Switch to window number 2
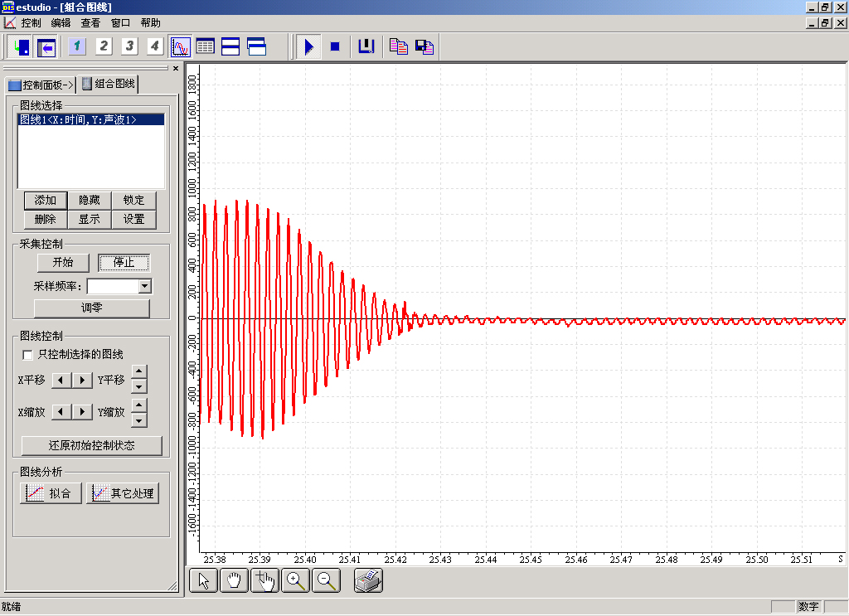Image resolution: width=849 pixels, height=616 pixels. click(104, 46)
